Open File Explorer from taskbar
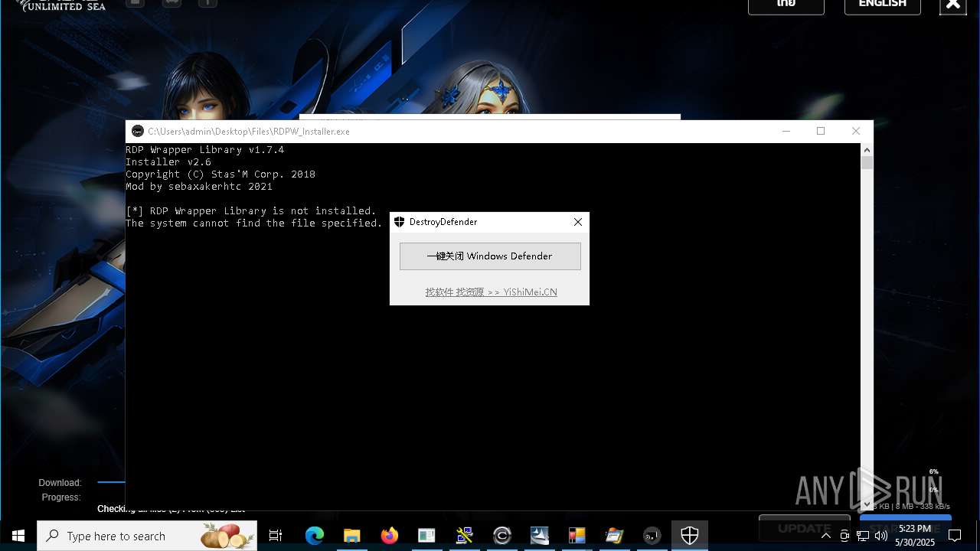The width and height of the screenshot is (980, 551). pos(352,536)
